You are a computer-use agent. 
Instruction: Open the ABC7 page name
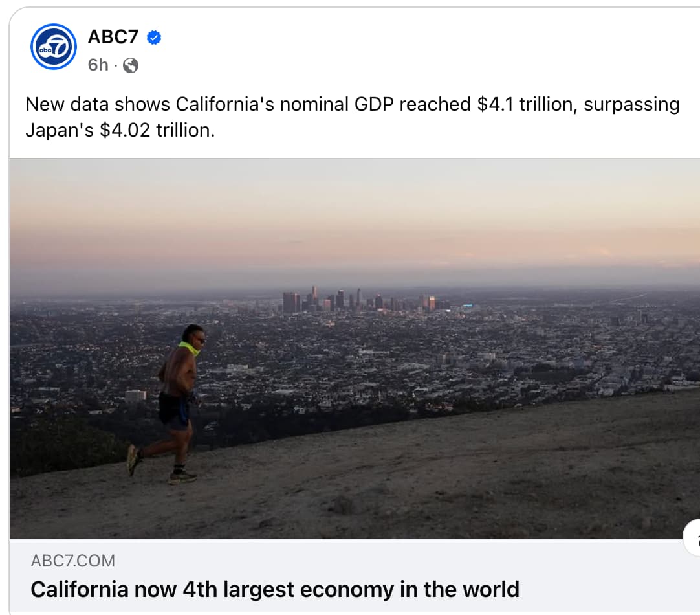point(113,37)
